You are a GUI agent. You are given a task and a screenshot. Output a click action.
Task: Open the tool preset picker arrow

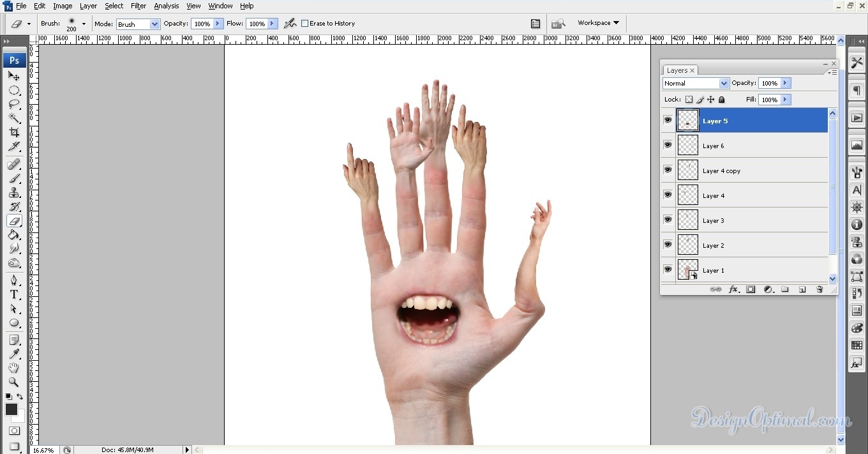[x=29, y=24]
